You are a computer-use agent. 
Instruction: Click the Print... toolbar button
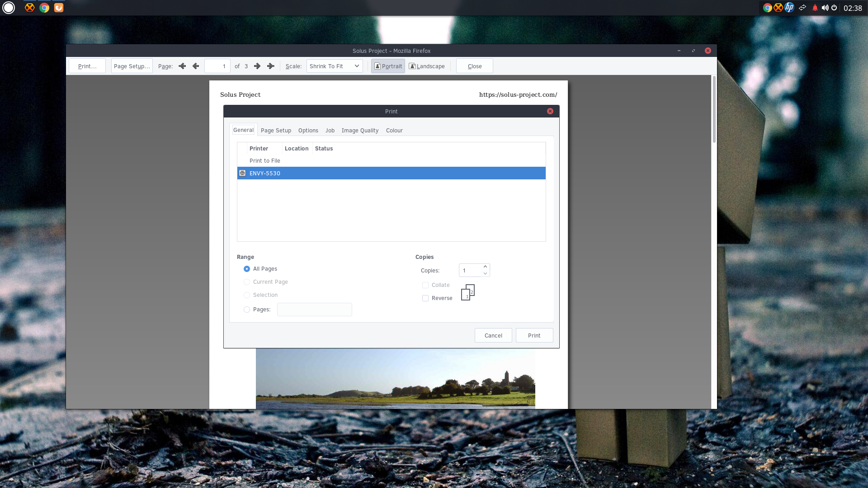(87, 66)
